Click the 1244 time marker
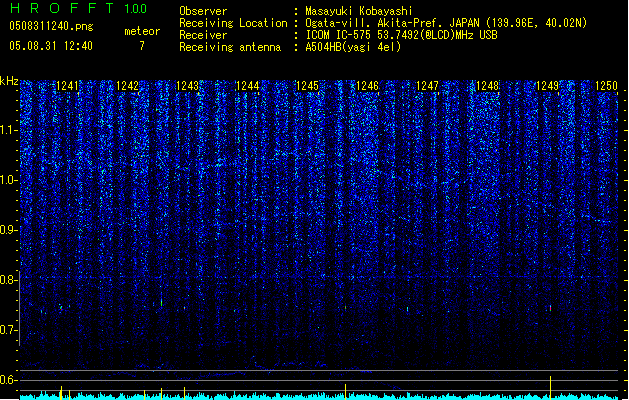This screenshot has height=400, width=629. pyautogui.click(x=248, y=86)
